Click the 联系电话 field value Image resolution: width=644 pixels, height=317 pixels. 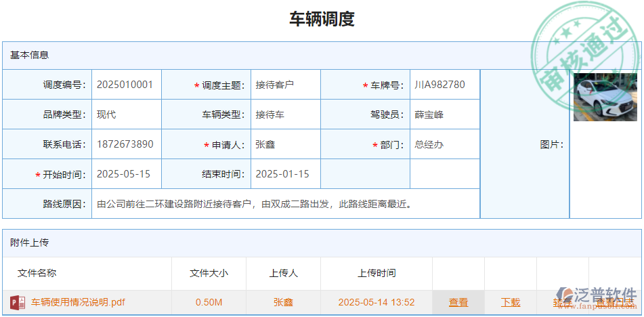125,144
